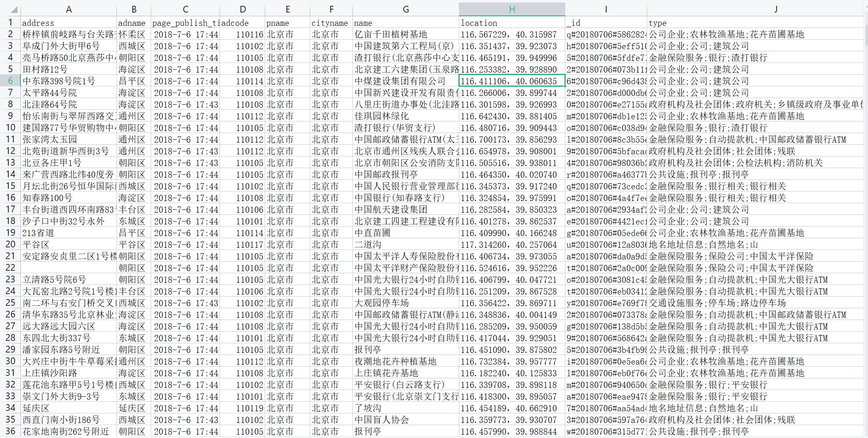
Task: Click adcode cell 110117
Action: click(242, 244)
